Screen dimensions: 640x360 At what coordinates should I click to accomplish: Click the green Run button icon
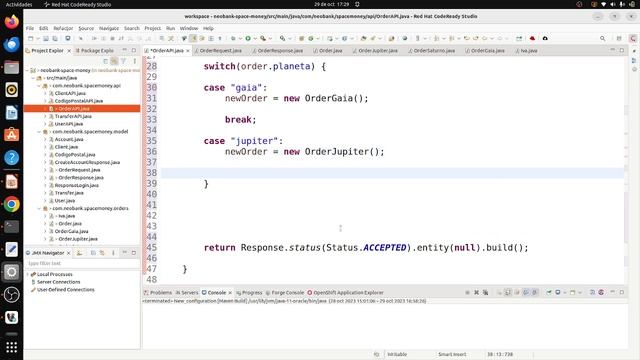pyautogui.click(x=248, y=38)
